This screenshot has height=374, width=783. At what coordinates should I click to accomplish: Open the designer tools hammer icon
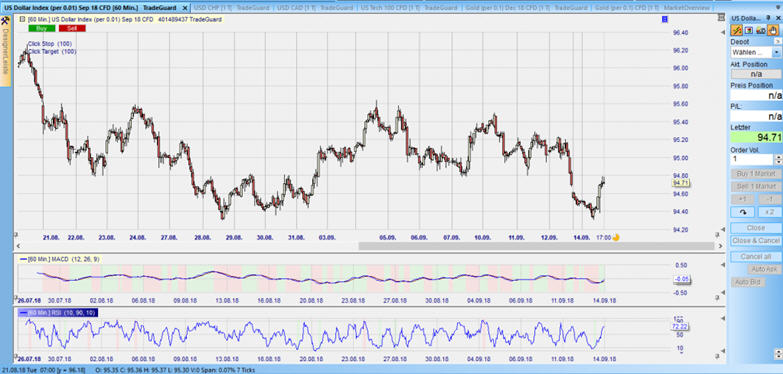tap(4, 20)
